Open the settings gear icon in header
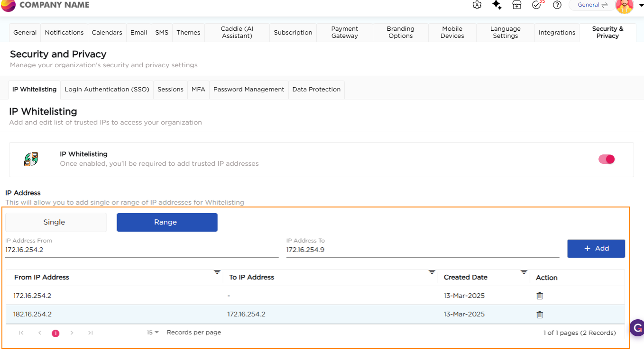Viewport: 644px width, 351px height. [477, 5]
